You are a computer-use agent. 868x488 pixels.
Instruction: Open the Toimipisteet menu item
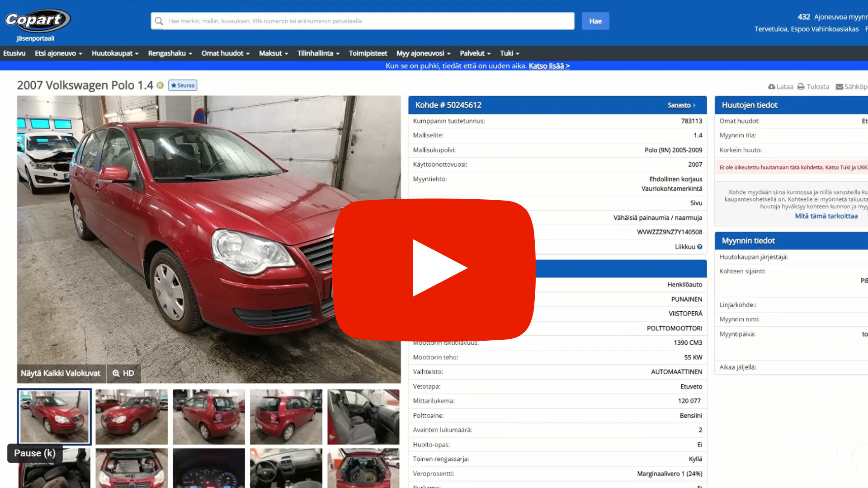368,53
